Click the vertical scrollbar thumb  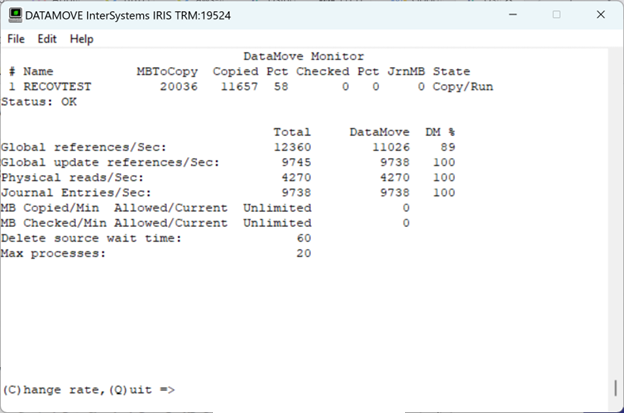615,388
